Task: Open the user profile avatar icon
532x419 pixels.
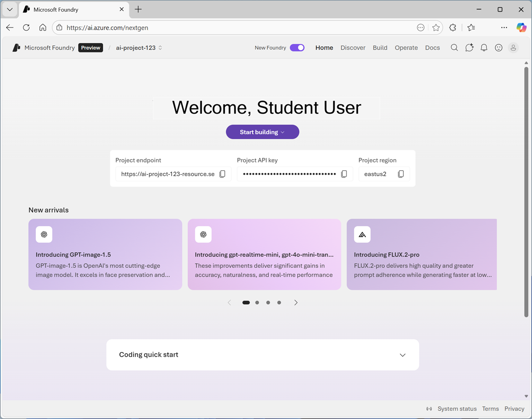Action: pos(513,47)
